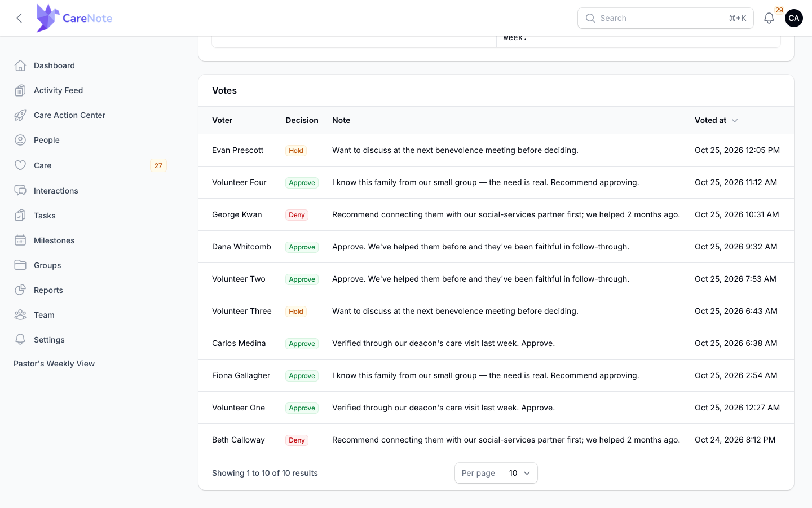Open the CA user avatar menu

pos(794,18)
